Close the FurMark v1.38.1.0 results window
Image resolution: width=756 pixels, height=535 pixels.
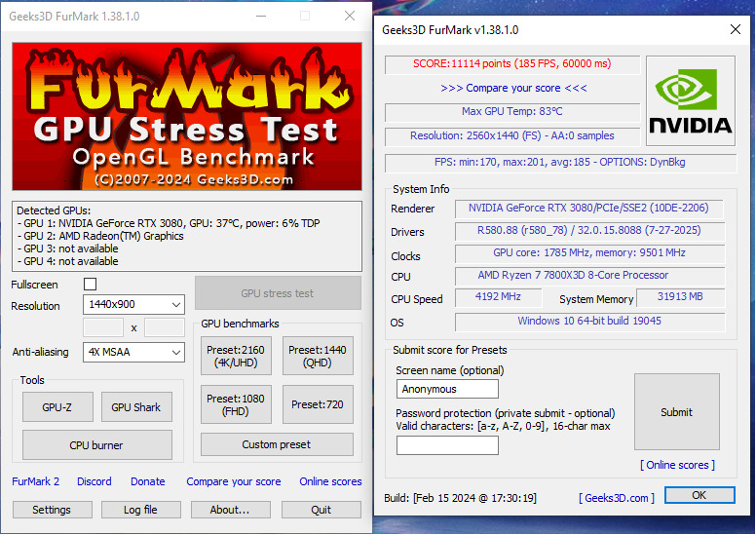[x=736, y=29]
